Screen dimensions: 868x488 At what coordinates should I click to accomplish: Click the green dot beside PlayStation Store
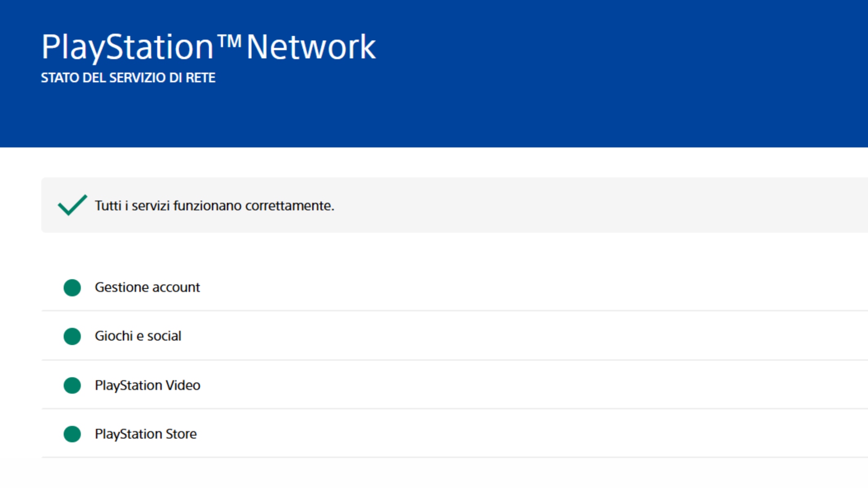(x=72, y=434)
